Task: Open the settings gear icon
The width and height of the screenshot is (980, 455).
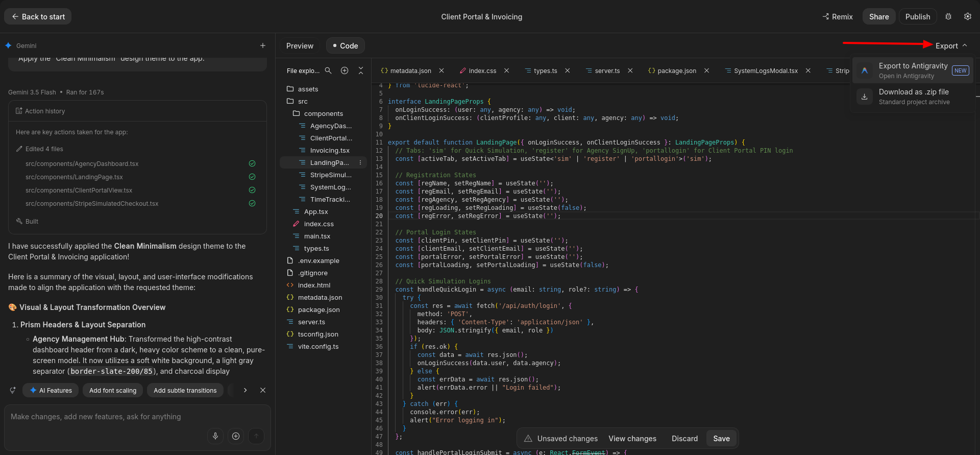Action: (968, 16)
